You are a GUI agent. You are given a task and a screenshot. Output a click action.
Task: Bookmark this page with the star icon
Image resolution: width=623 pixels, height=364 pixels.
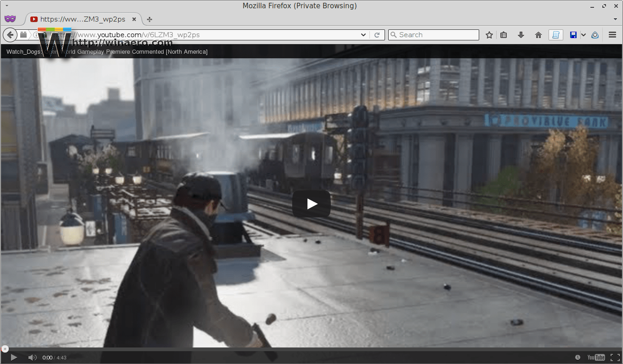(489, 34)
